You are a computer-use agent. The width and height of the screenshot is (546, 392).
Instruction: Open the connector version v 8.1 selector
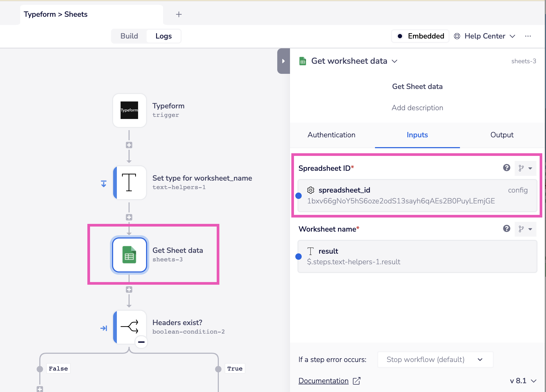tap(523, 381)
